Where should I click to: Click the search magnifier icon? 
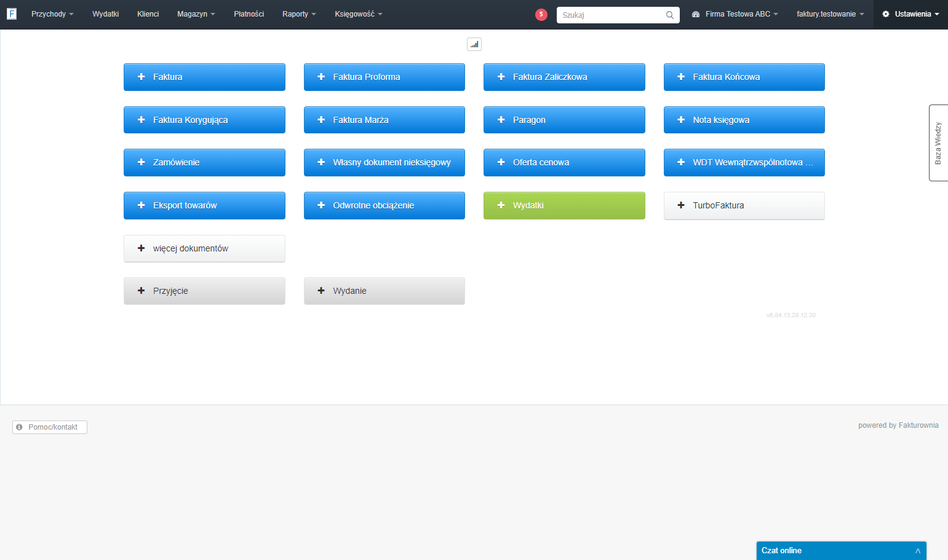click(670, 15)
